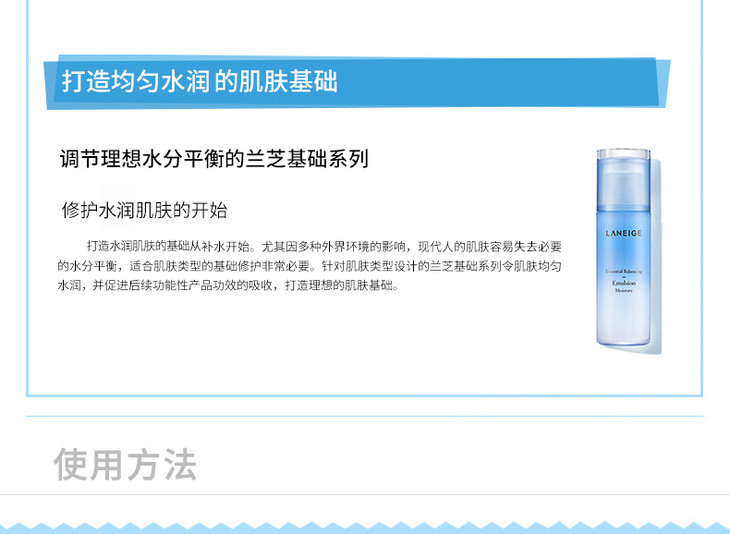Click first paragraph line starting 打造水润肌肤的基础

coord(324,246)
